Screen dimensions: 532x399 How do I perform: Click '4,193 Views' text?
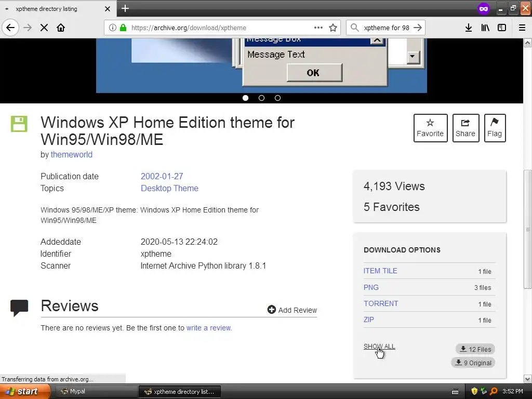[x=394, y=187]
